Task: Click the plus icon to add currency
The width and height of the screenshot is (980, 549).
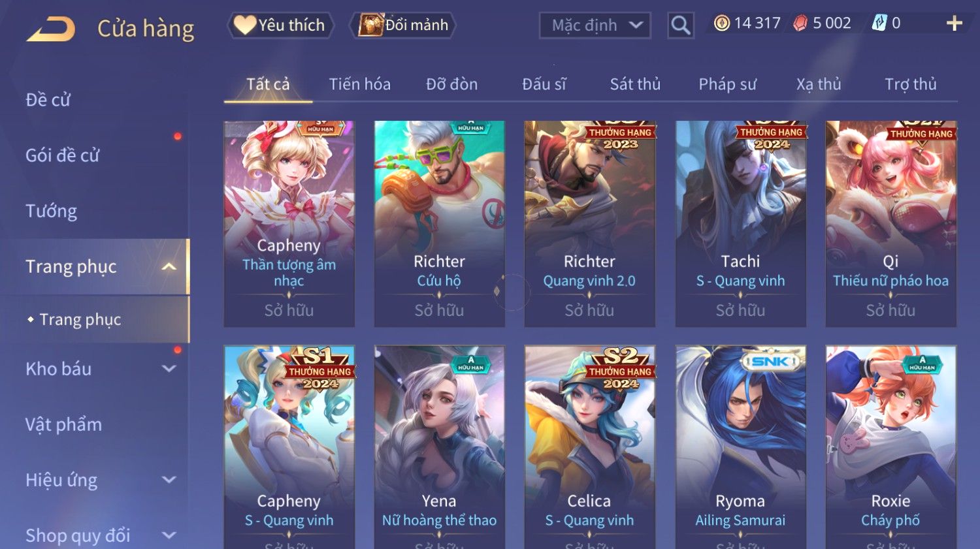Action: [955, 24]
